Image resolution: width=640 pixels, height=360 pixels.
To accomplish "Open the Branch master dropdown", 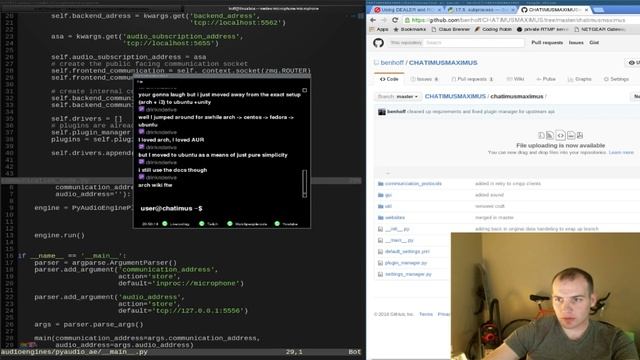I will 398,96.
